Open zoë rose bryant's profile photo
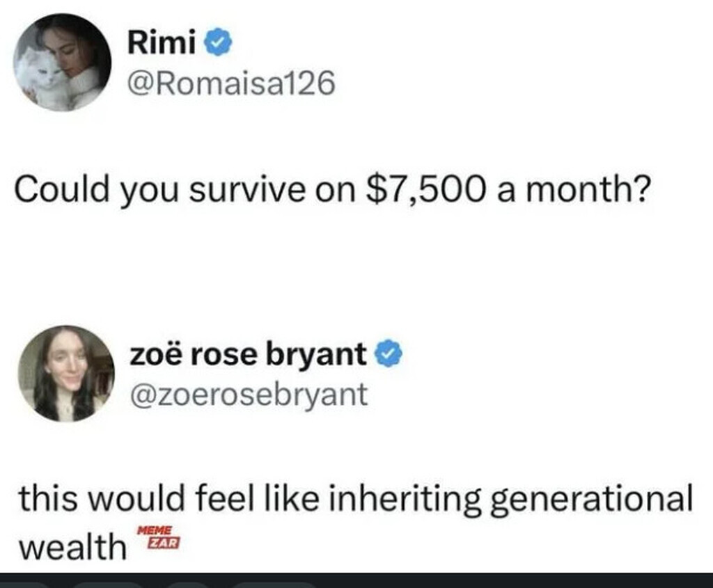Image resolution: width=713 pixels, height=588 pixels. point(66,374)
